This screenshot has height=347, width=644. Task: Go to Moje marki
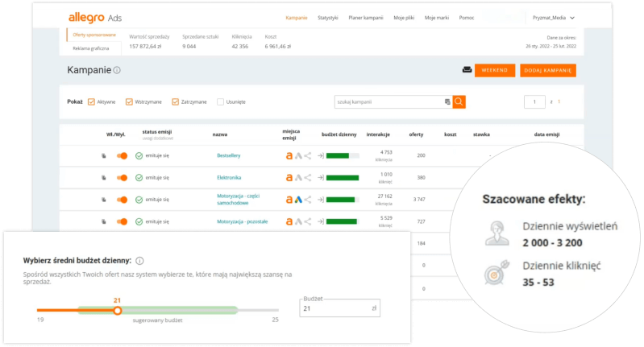(437, 18)
